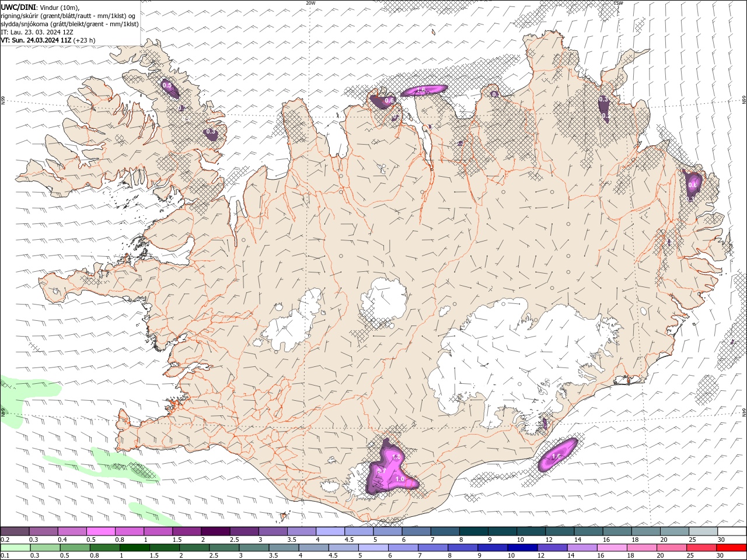Click the '(+23 h)' forecast offset text
Viewport: 747px width, 560px height.
[x=85, y=40]
